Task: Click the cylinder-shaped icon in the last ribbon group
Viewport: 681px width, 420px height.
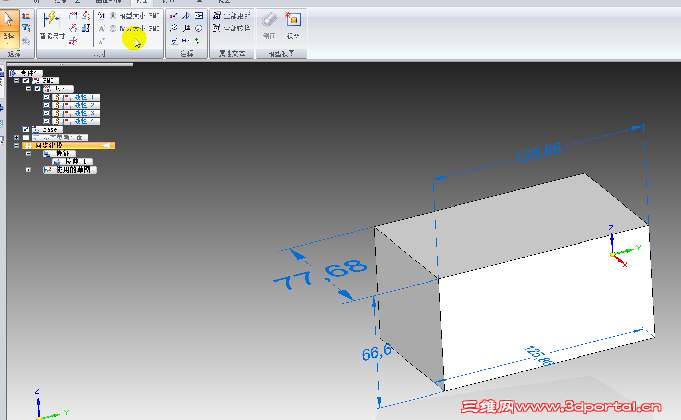Action: pos(269,20)
